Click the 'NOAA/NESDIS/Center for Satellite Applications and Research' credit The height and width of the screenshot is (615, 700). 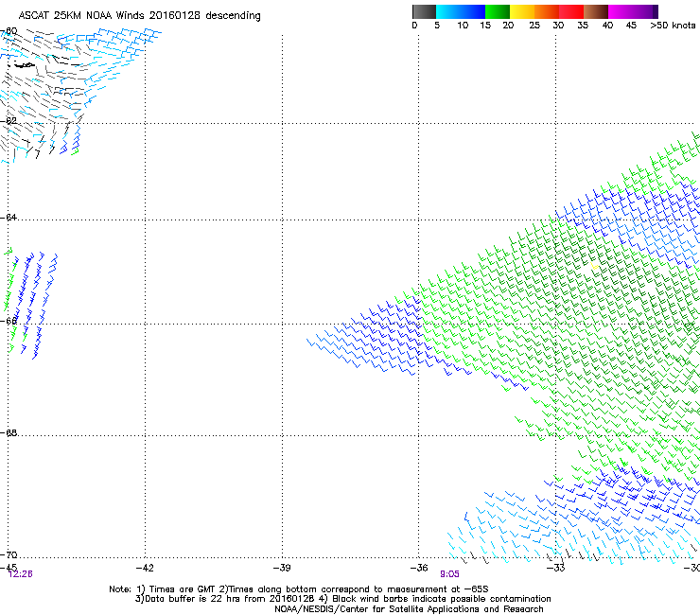409,609
